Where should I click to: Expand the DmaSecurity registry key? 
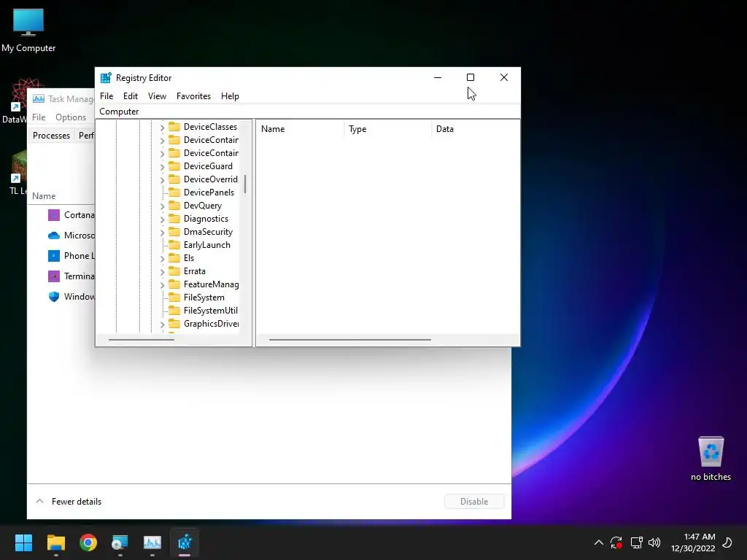(x=162, y=233)
